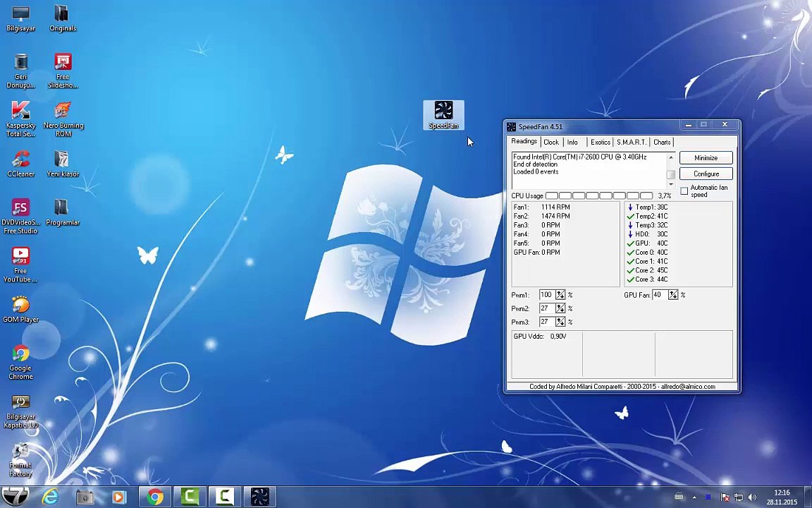Click the 'Fan2: 1474 RPM' reading
The image size is (812, 508).
pyautogui.click(x=541, y=216)
